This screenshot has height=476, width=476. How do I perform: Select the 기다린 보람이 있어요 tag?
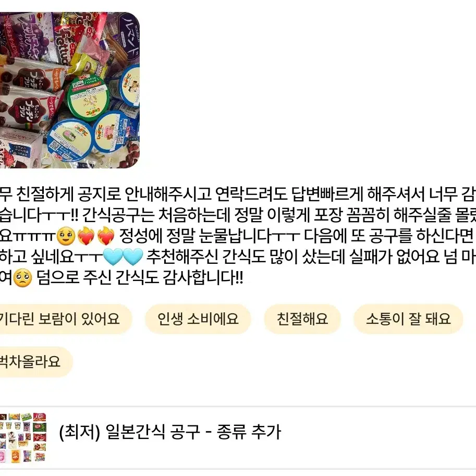coord(66,319)
